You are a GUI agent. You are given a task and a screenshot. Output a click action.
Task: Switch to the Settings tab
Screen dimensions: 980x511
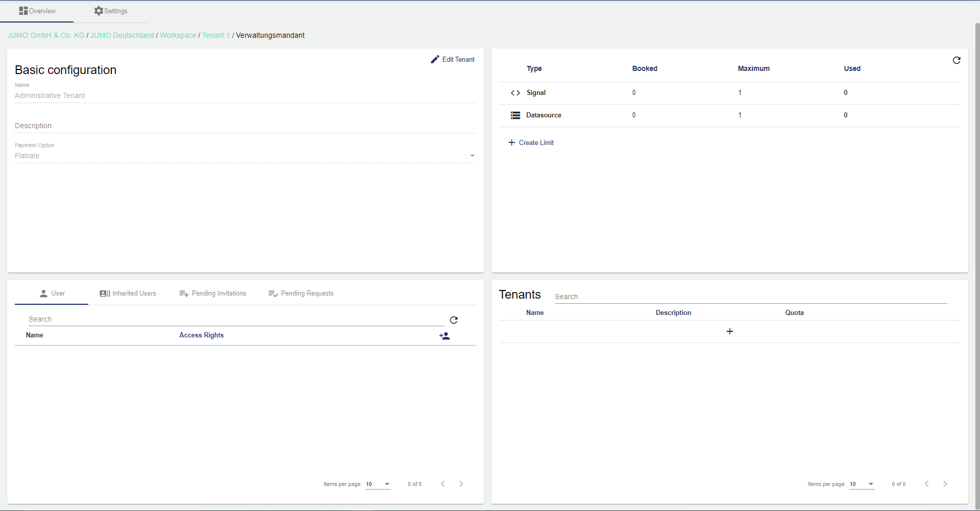click(x=111, y=11)
